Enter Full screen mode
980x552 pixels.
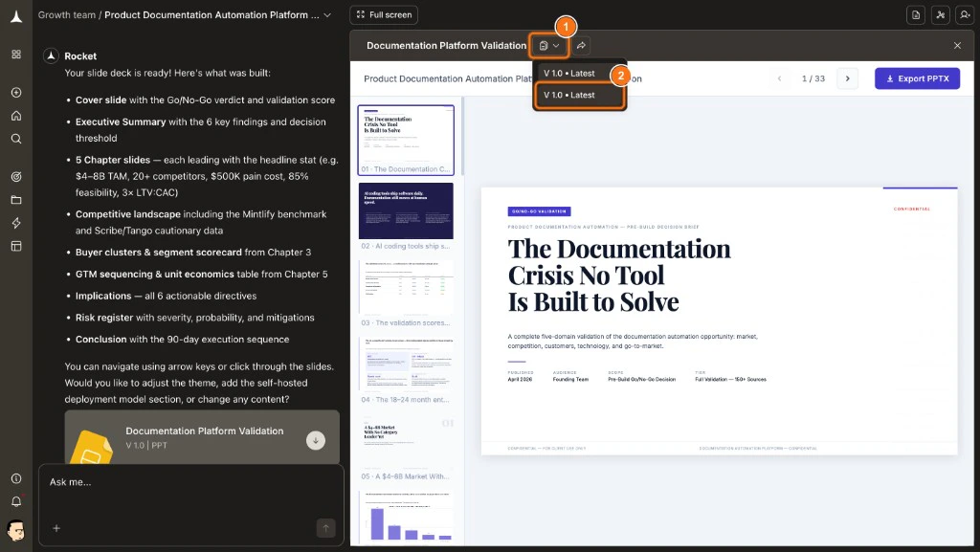pyautogui.click(x=383, y=14)
